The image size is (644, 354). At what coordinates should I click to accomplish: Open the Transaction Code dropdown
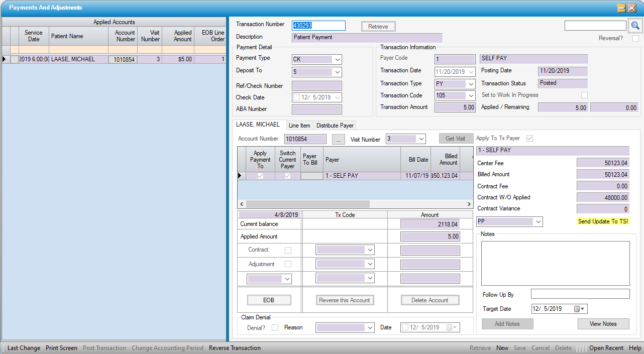point(471,95)
